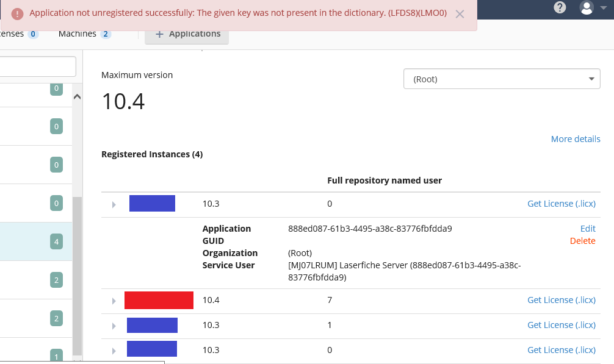The image size is (614, 364).
Task: Get License (.licx) for 10.3 instance with 1 user
Action: 561,325
